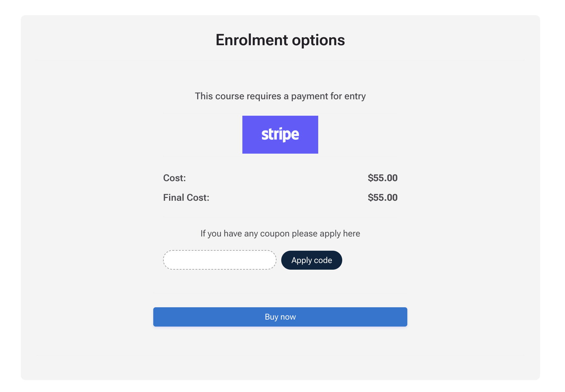The height and width of the screenshot is (392, 565).
Task: Click the word options in the heading
Action: coord(318,40)
